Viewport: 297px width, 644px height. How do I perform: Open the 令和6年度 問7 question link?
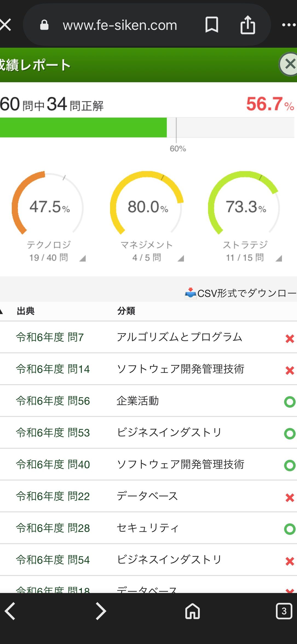pyautogui.click(x=50, y=337)
